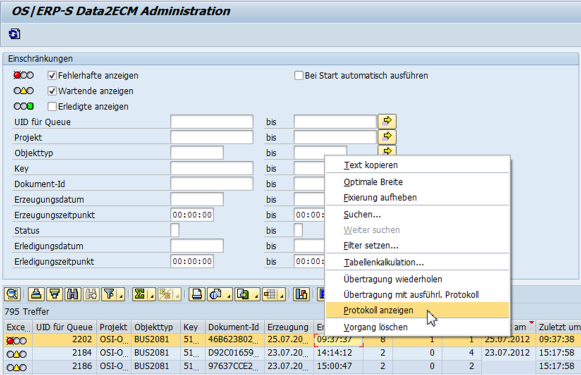Click the execute/refresh icon under the title

[x=14, y=34]
